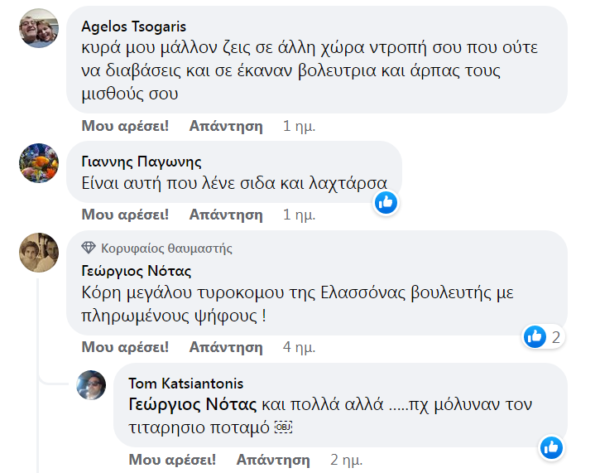Reply to Agelos Tsogaris's comment
The width and height of the screenshot is (600, 473).
[x=226, y=127]
